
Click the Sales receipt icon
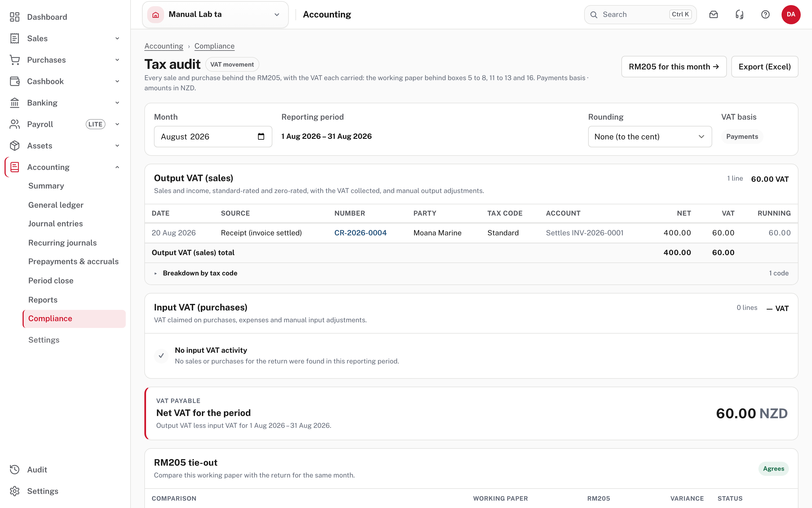pos(14,38)
